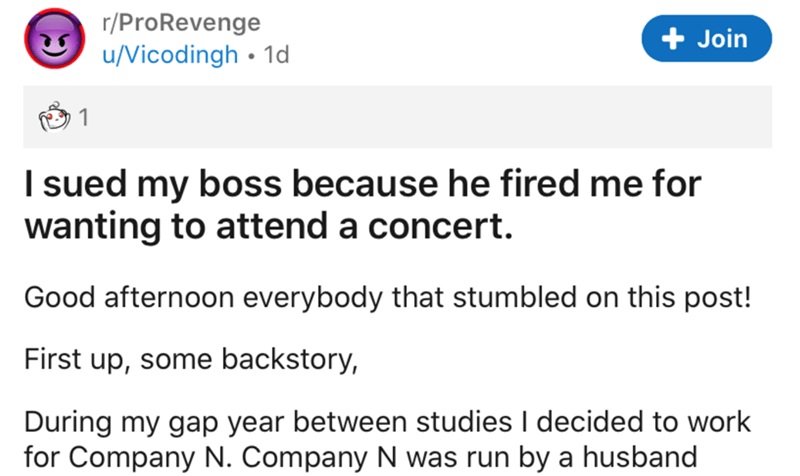This screenshot has height=476, width=800.
Task: Click the dot separator after Vicodingh
Action: [251, 56]
